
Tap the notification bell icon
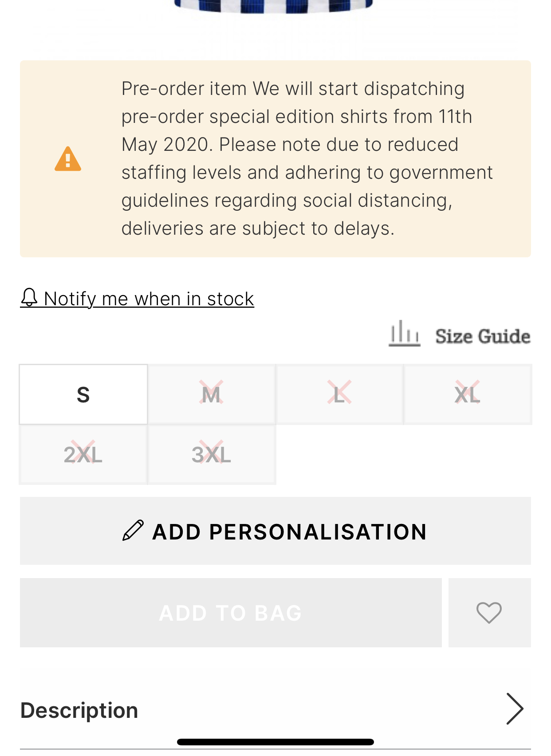coord(29,298)
